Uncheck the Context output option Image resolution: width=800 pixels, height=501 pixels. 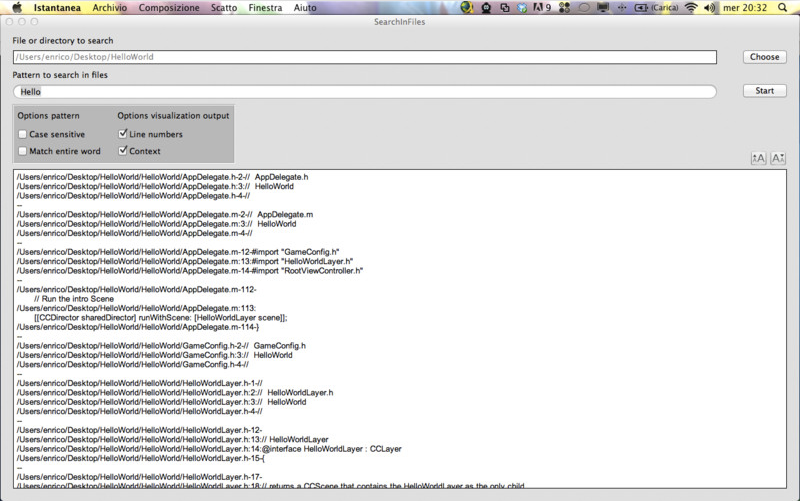point(123,151)
